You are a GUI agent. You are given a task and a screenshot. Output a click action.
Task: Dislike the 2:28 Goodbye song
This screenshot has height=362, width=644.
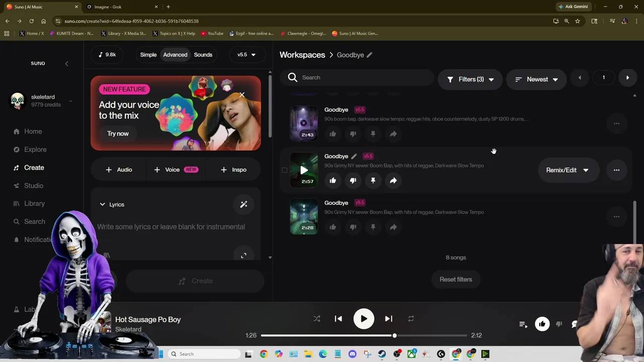coord(353,227)
